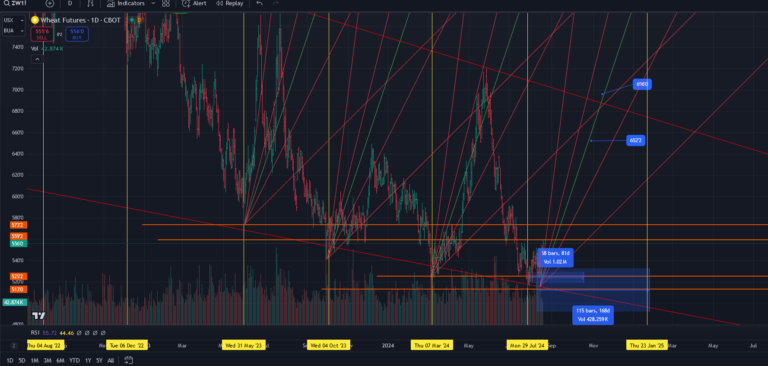
Task: Select the 115 bars, 168d measurement label
Action: coord(593,315)
